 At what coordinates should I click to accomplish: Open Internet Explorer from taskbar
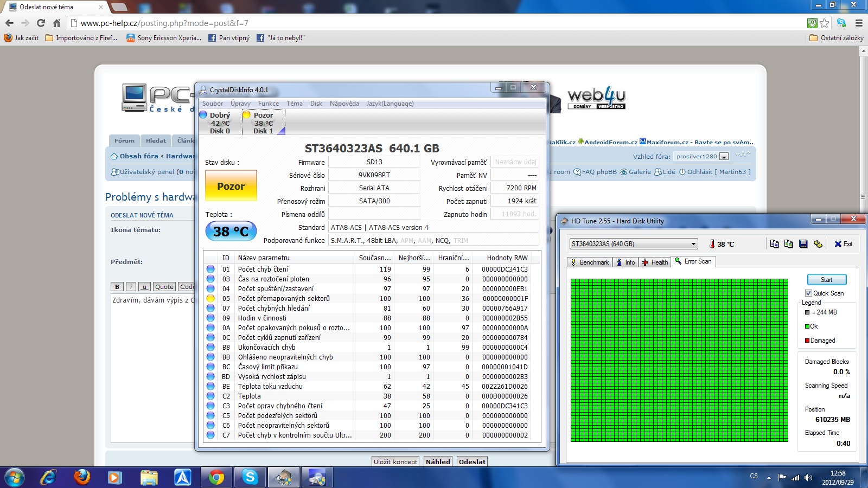49,478
